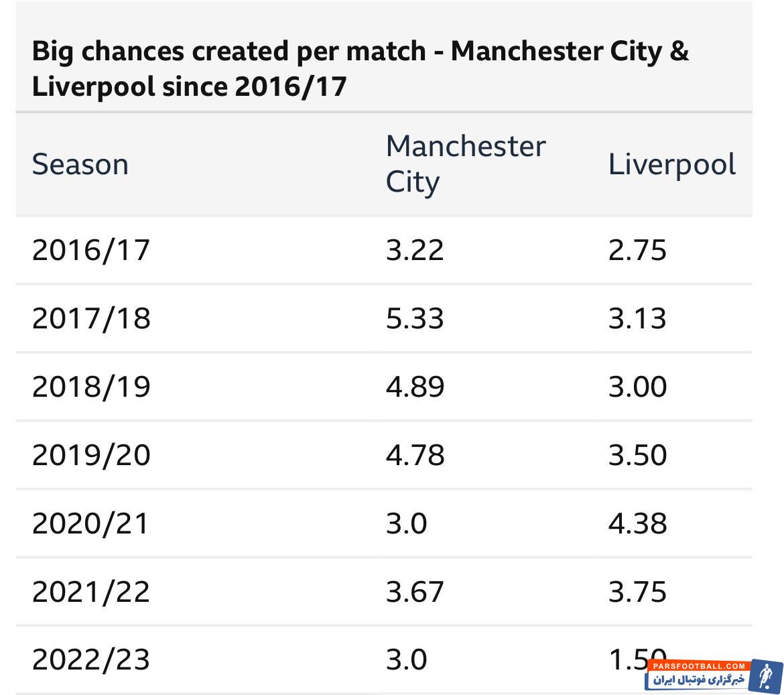The height and width of the screenshot is (695, 784).
Task: Select the 2022/23 season row label
Action: pos(90,660)
